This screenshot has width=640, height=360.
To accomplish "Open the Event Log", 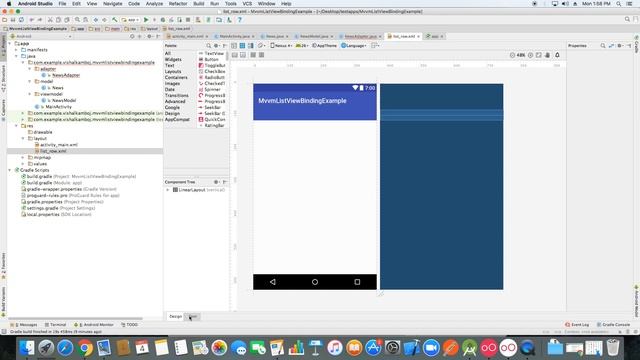I will point(577,324).
